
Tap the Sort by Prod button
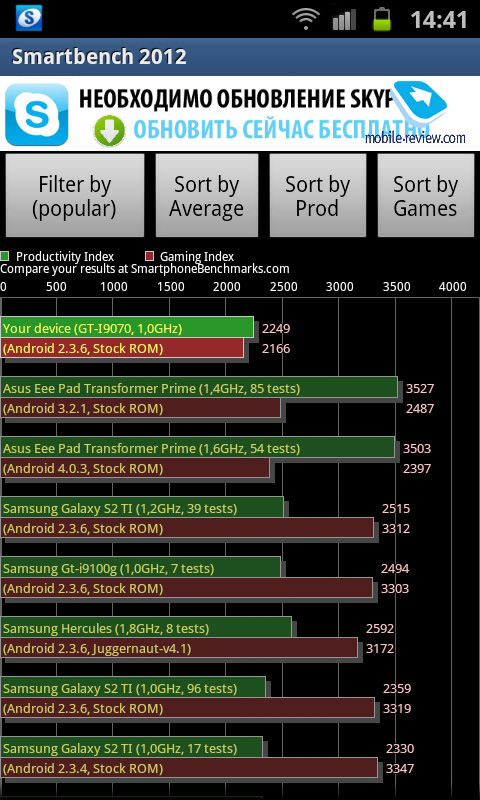pyautogui.click(x=317, y=196)
